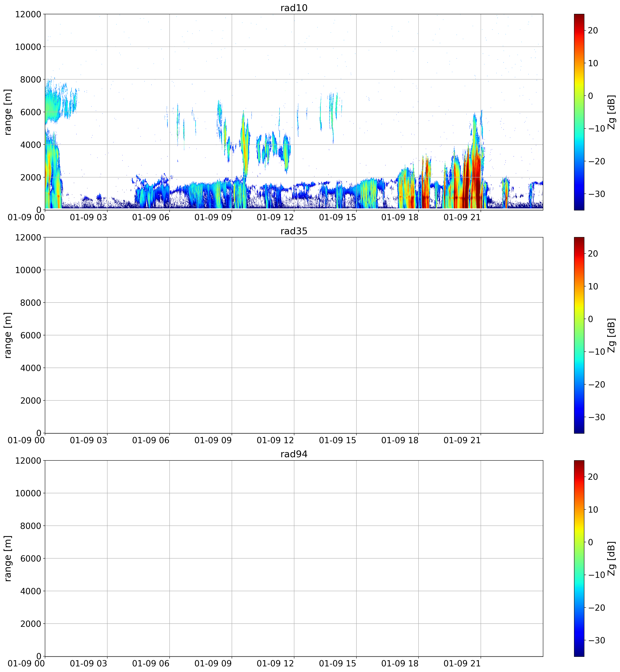This screenshot has height=672, width=620.
Task: Click the rad10 colorbar gradient
Action: pyautogui.click(x=579, y=112)
